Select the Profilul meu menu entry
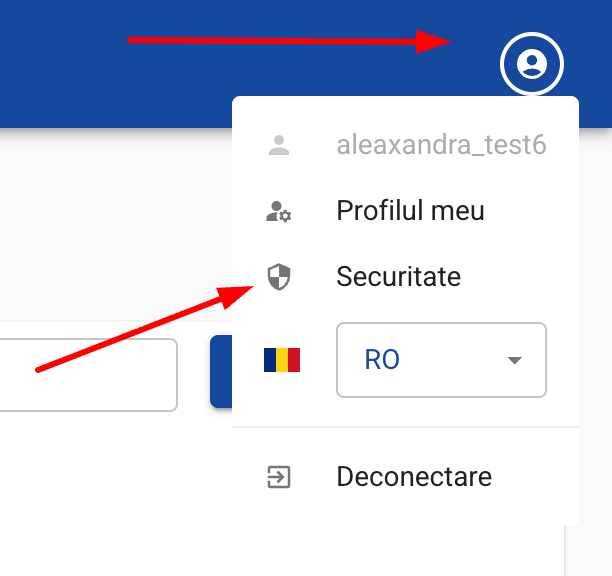Viewport: 612px width, 576px height. 405,211
